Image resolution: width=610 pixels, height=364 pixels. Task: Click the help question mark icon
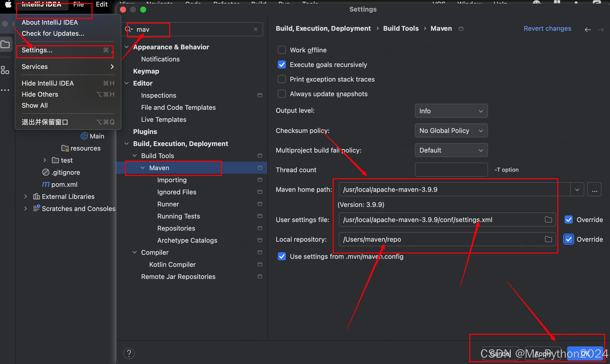(x=129, y=353)
